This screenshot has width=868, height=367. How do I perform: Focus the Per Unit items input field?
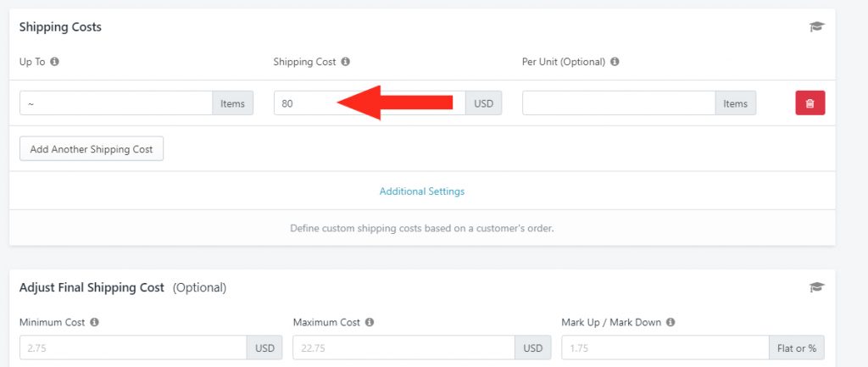click(x=618, y=103)
